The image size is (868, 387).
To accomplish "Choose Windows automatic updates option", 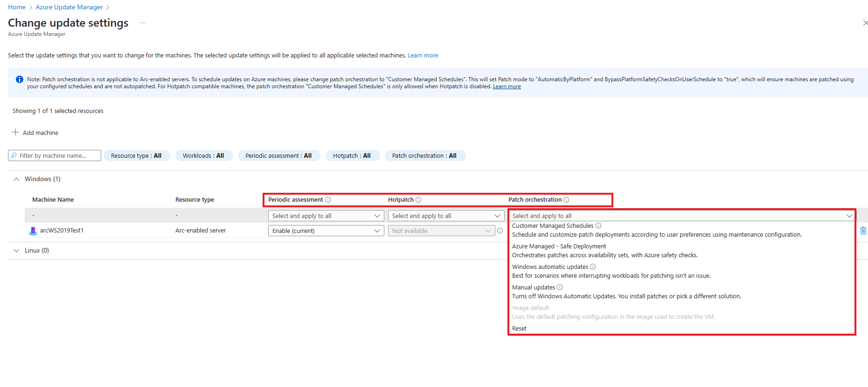I will pyautogui.click(x=681, y=271).
